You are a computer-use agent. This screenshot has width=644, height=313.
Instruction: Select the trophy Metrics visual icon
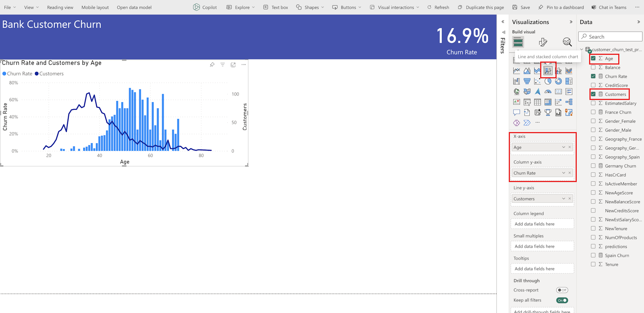pyautogui.click(x=548, y=112)
